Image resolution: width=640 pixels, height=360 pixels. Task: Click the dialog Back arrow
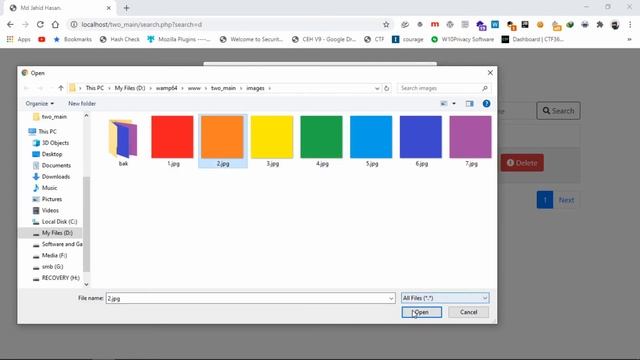[x=27, y=88]
